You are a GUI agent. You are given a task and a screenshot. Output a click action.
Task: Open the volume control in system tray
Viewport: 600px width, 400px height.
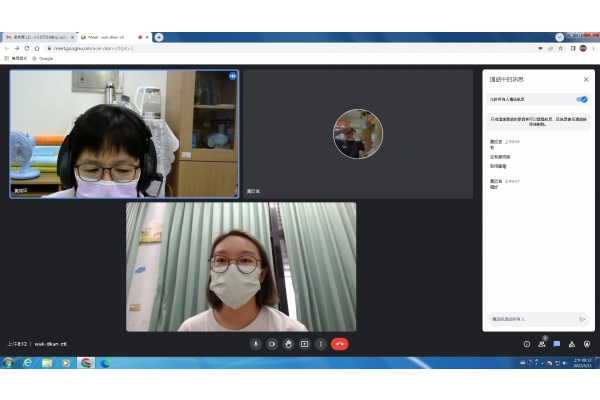565,363
